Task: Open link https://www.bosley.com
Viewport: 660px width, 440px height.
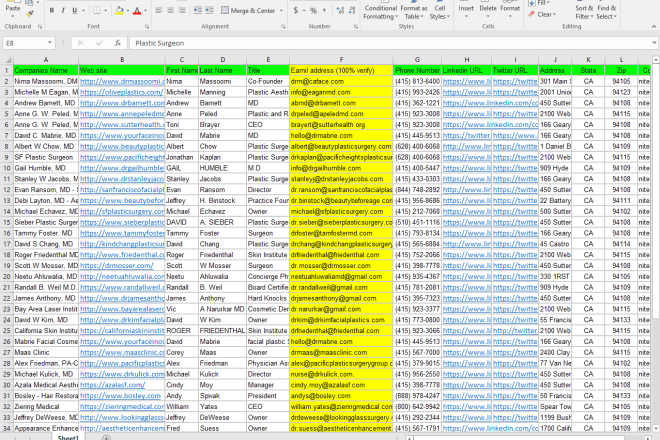Action: coord(120,396)
